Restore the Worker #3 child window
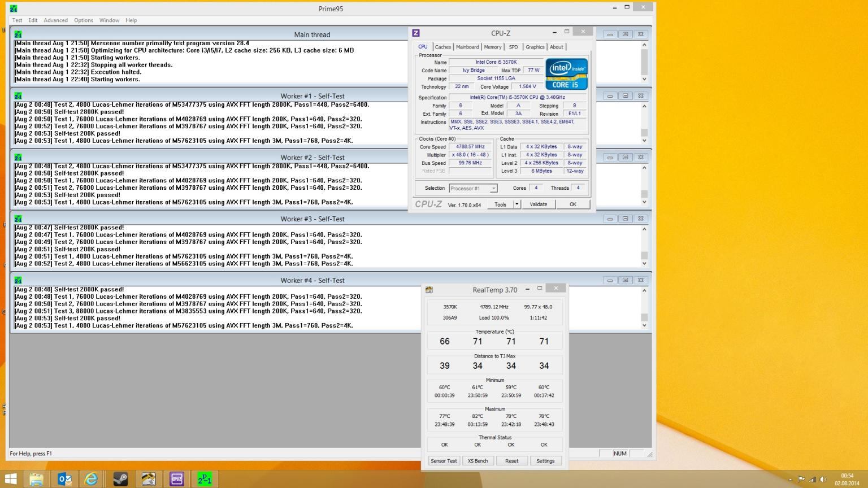The width and height of the screenshot is (868, 488). pos(625,219)
